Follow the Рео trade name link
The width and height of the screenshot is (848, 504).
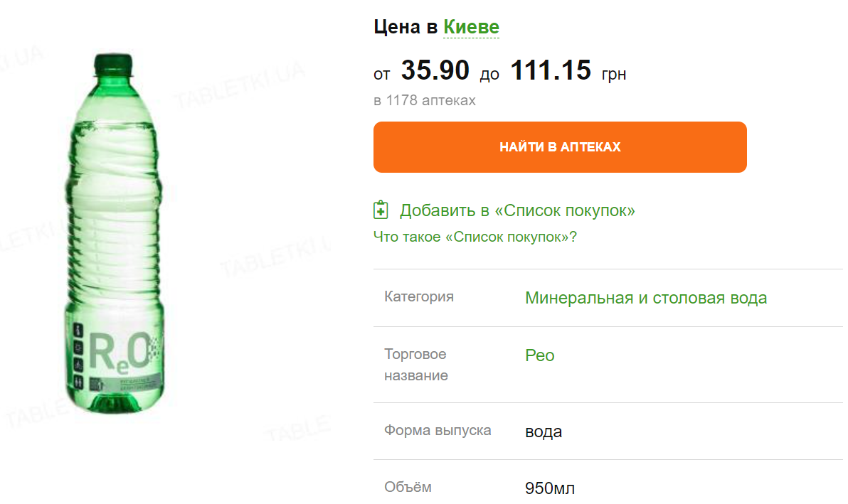tap(540, 355)
